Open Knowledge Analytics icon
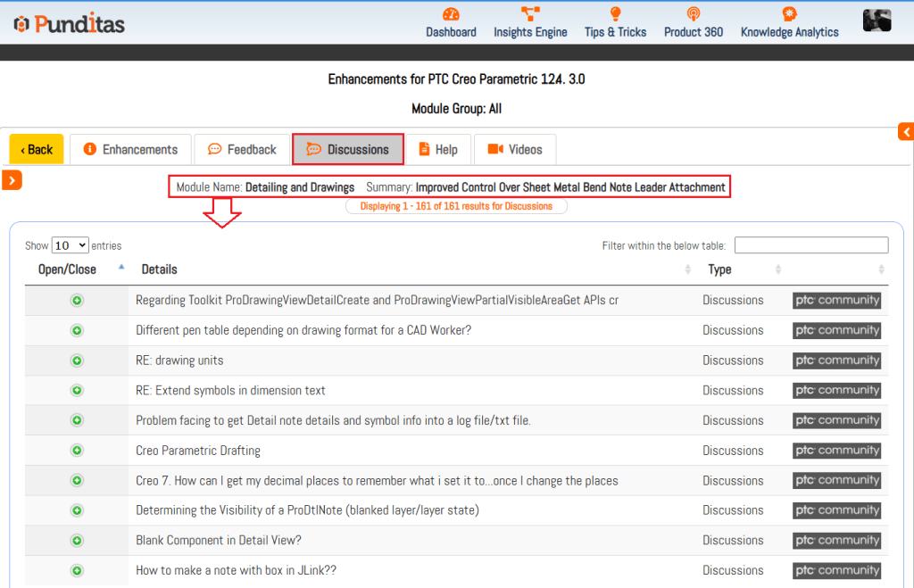Screen dimensions: 914x588 [789, 14]
